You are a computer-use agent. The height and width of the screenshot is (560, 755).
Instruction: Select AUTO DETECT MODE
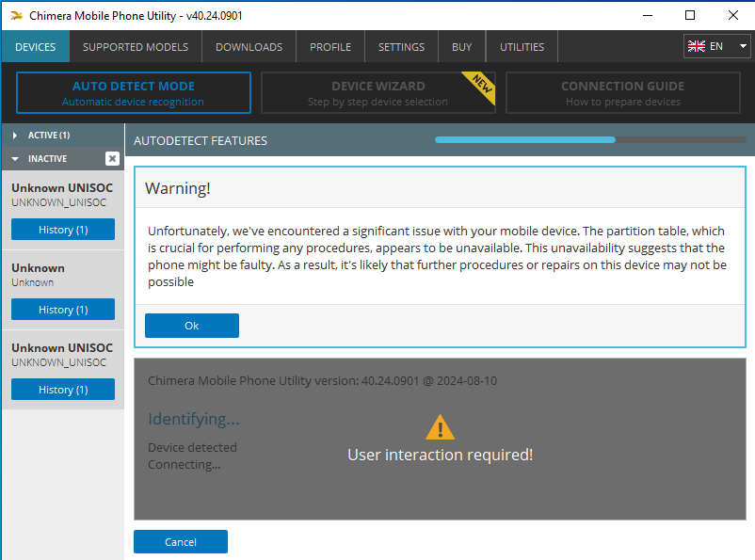[134, 93]
